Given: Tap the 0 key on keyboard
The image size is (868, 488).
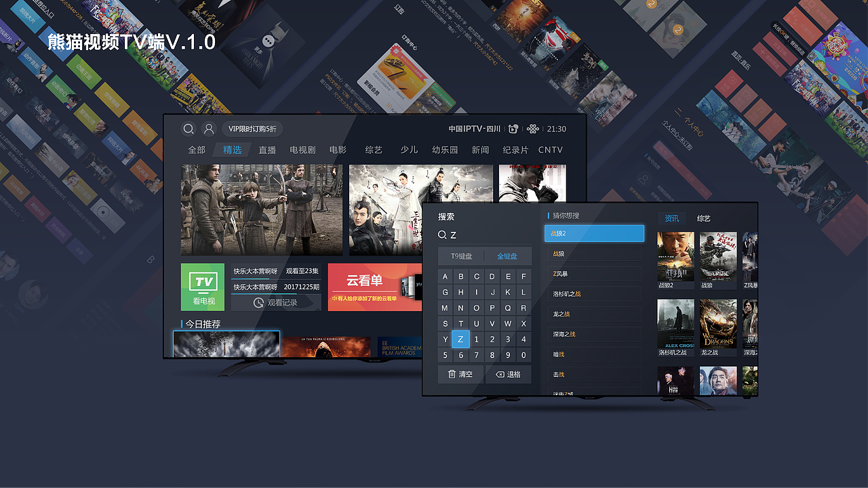Looking at the screenshot, I should pos(524,355).
